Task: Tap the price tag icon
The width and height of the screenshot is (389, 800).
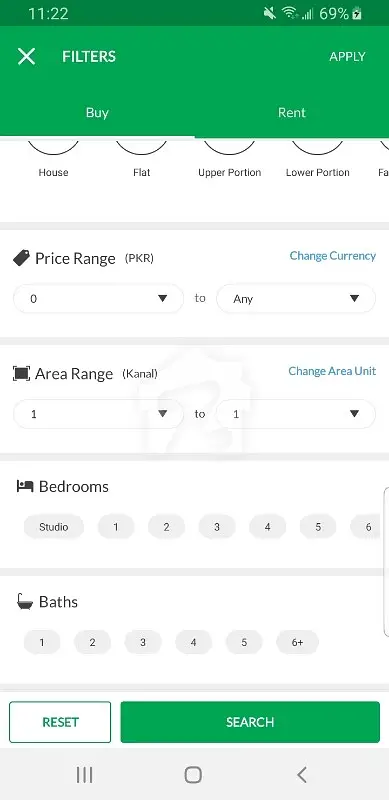Action: coord(21,258)
